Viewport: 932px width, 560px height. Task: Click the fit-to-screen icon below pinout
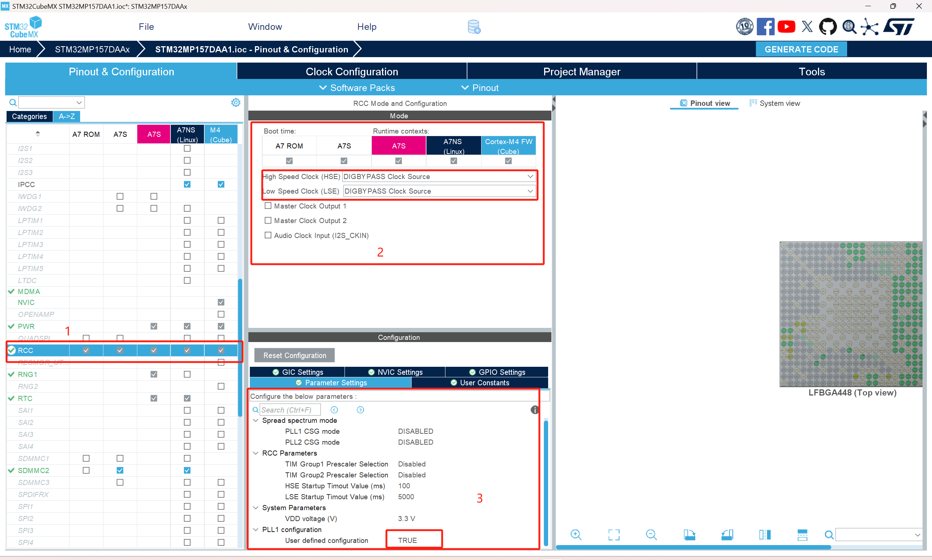pos(614,534)
